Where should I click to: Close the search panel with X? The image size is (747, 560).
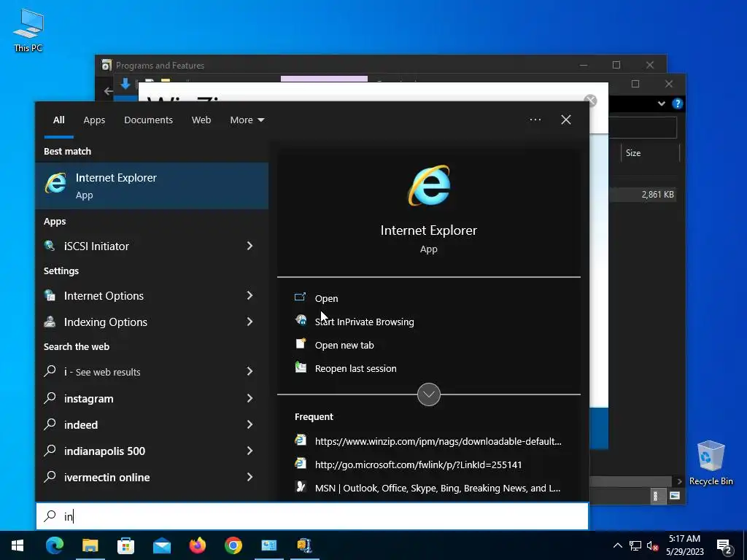click(x=566, y=120)
